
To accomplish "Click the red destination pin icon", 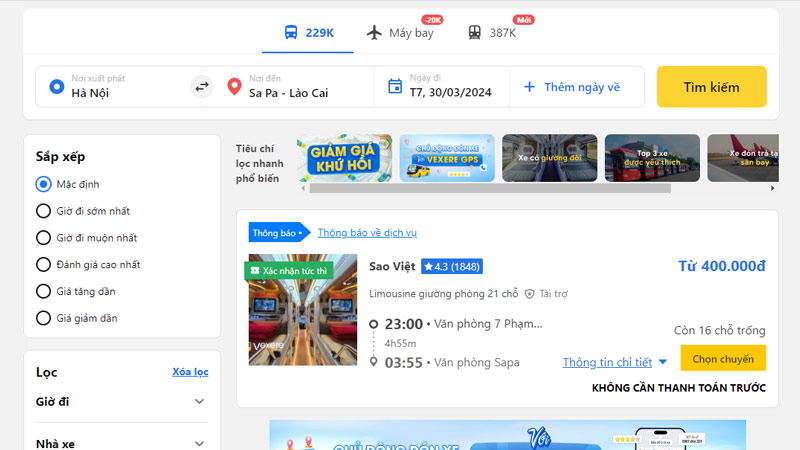I will pyautogui.click(x=234, y=86).
